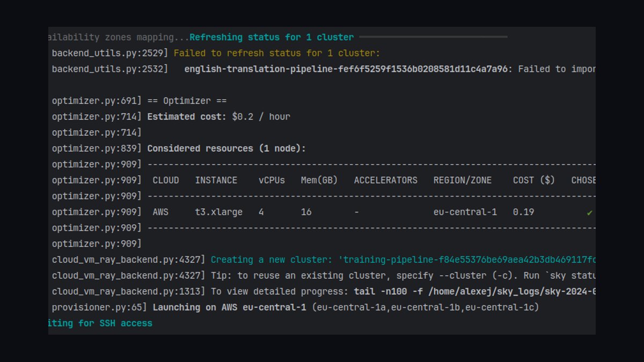Screen dimensions: 644x362
Task: Click the "$0.2 / hour" value
Action: point(261,116)
